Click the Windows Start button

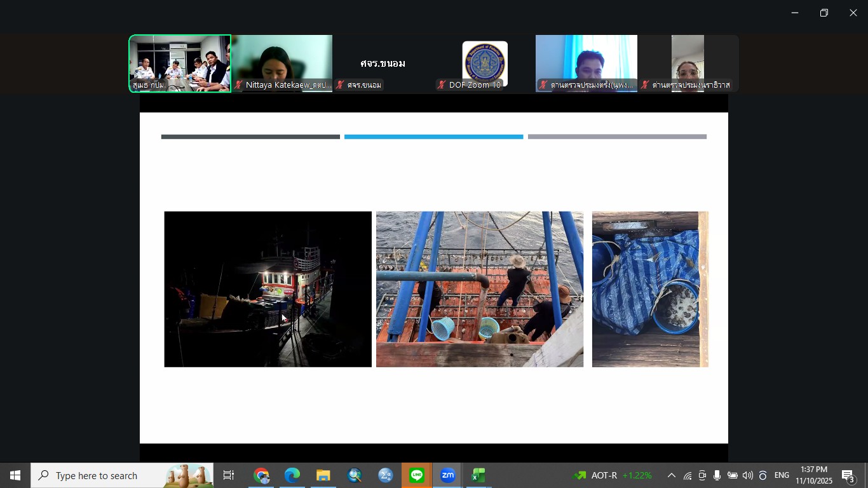click(x=15, y=475)
